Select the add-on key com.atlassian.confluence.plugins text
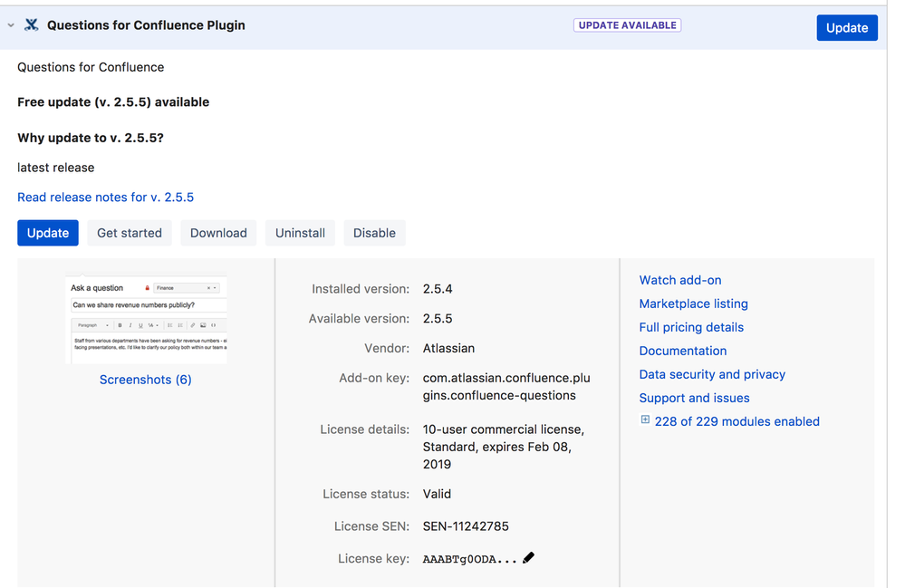Screen dimensions: 905x588 click(506, 387)
